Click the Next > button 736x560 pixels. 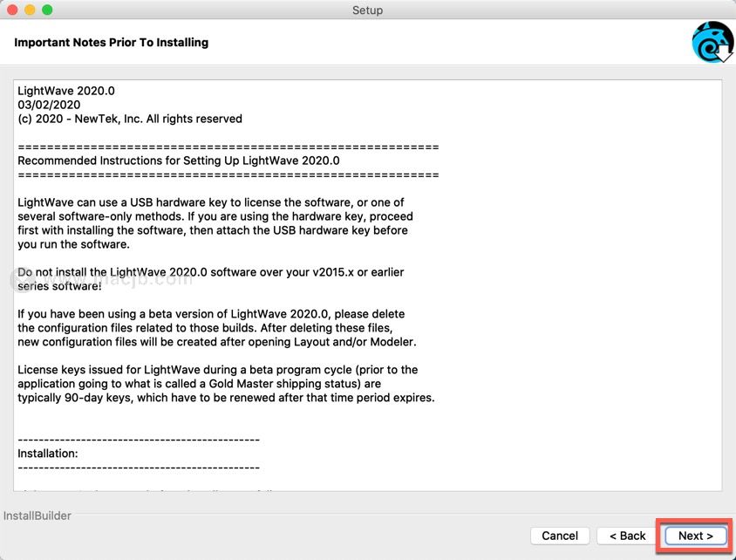[696, 536]
